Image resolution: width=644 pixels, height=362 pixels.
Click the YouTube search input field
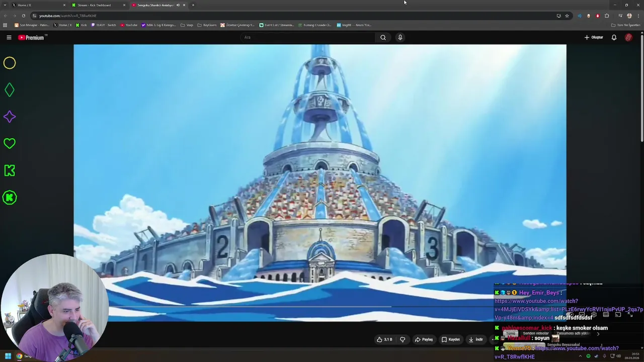(x=307, y=37)
